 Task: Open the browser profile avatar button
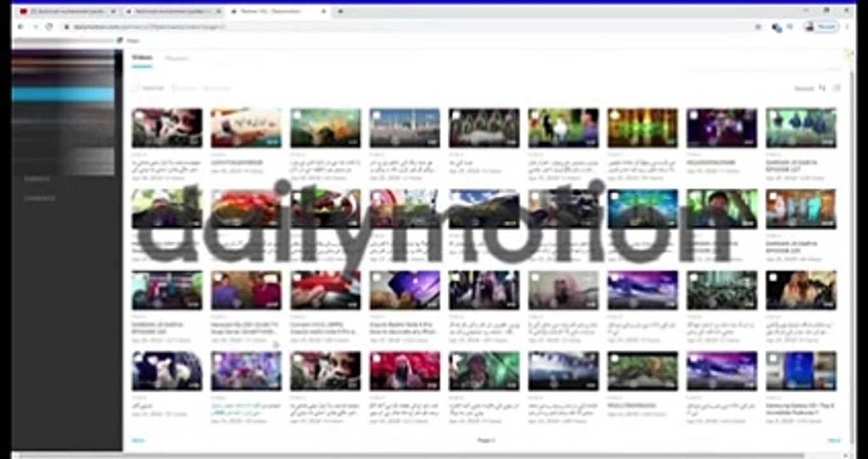(x=821, y=27)
